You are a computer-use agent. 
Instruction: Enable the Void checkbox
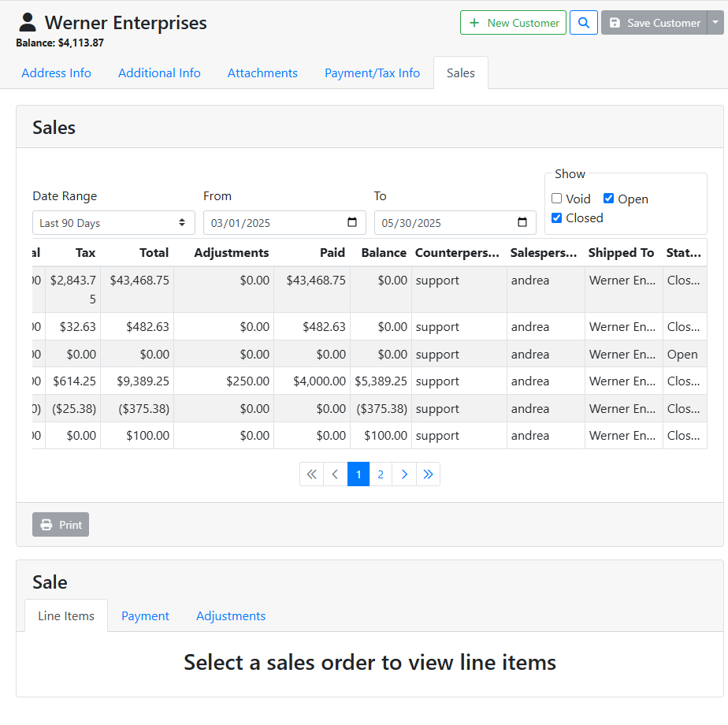(557, 199)
